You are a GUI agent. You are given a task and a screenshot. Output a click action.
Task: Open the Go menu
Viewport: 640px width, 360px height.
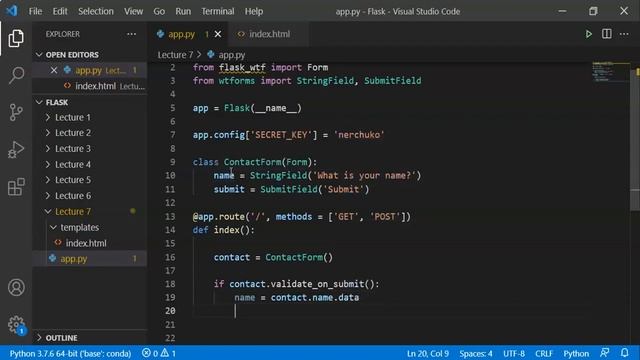click(159, 11)
